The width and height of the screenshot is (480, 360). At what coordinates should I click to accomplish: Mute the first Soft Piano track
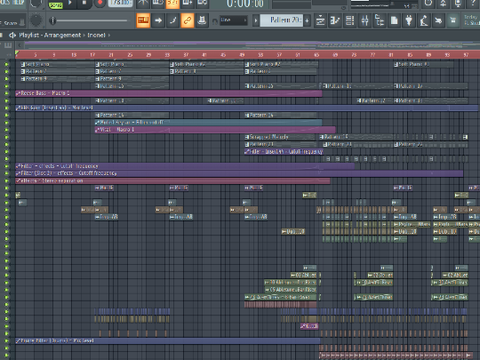pos(6,64)
